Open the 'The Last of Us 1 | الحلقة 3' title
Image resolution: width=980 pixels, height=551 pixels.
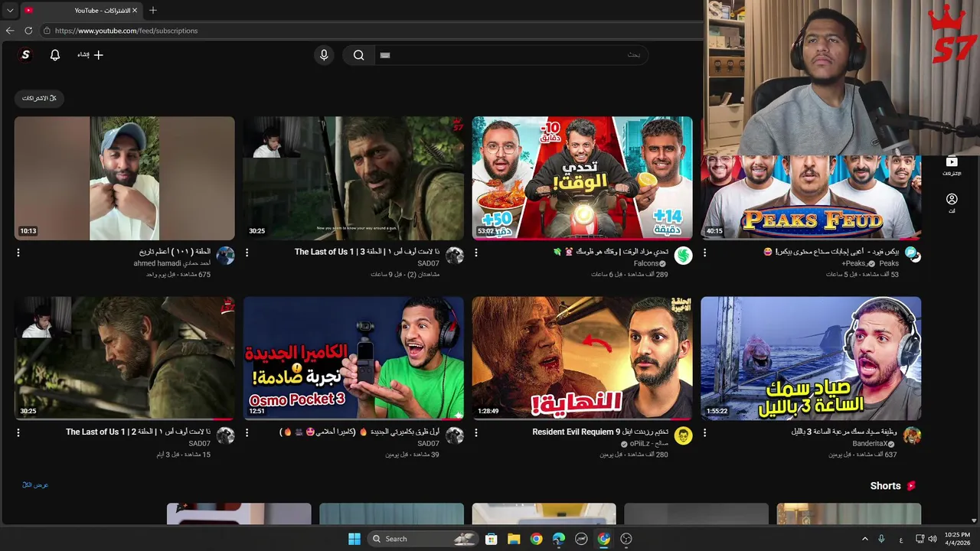(367, 252)
